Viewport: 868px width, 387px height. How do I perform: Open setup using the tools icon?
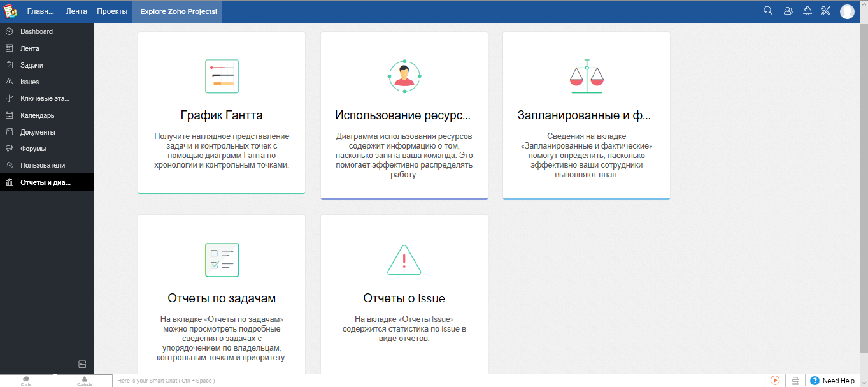825,11
